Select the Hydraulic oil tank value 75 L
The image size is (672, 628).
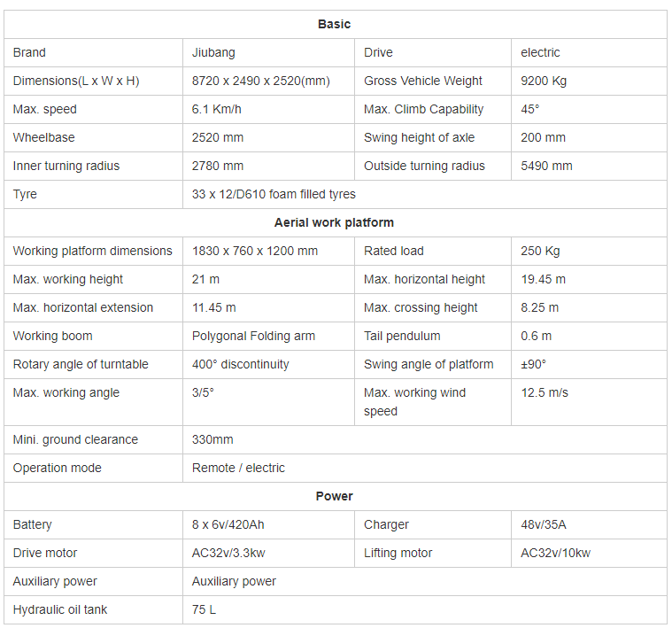[204, 609]
